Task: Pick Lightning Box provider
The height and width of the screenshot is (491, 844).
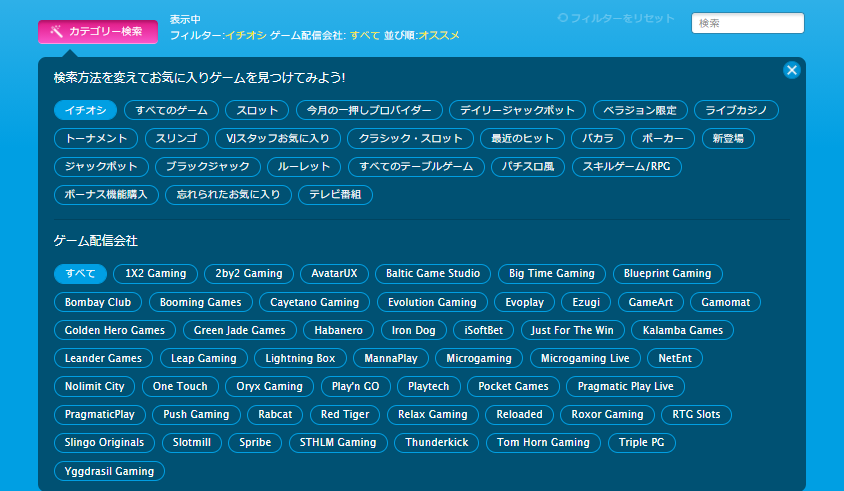Action: coord(300,358)
